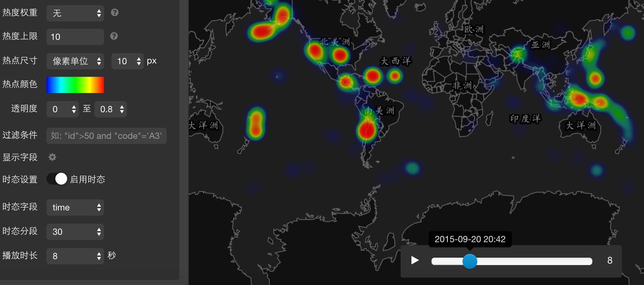Click help icon beside 热度上限
The image size is (644, 285).
[x=114, y=36]
